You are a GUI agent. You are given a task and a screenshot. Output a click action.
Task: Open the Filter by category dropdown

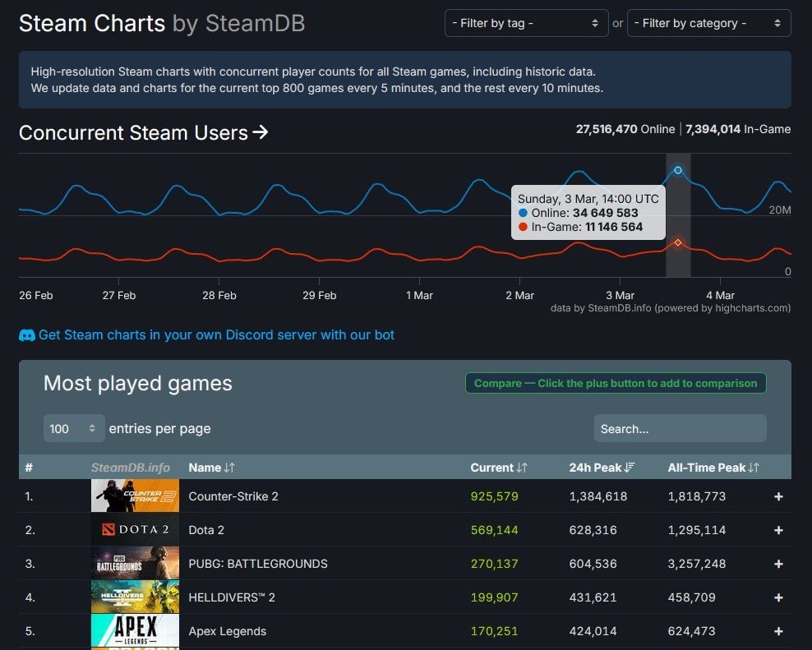pos(708,23)
